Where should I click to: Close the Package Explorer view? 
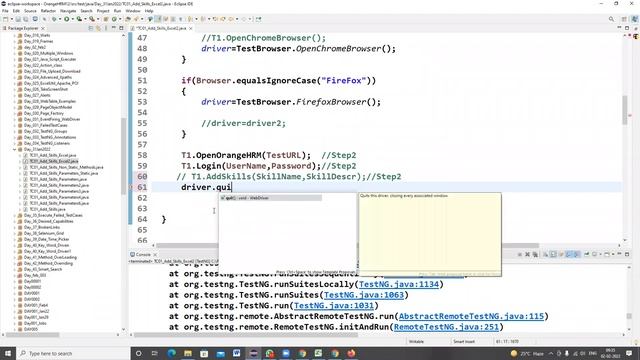(43, 28)
